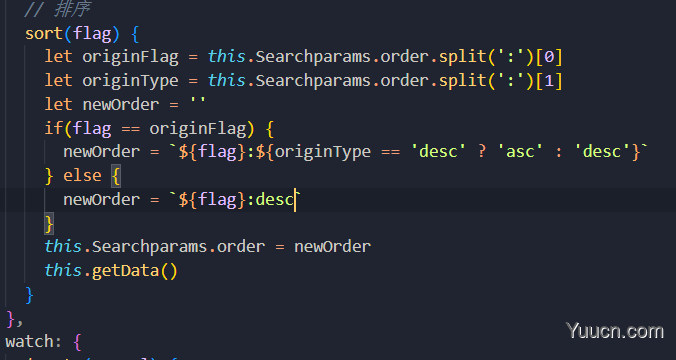Viewport: 676px width, 360px height.
Task: Click the getData() method call
Action: click(135, 271)
